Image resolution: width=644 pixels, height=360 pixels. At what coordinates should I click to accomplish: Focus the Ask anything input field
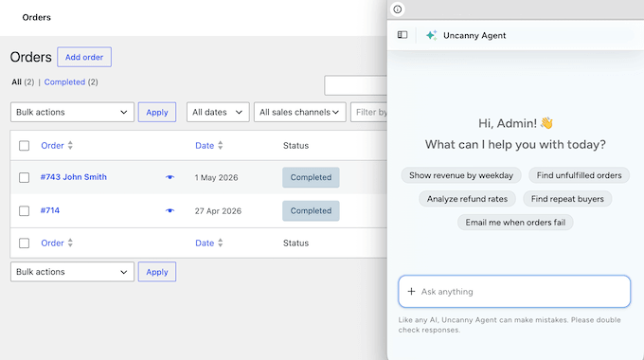(x=514, y=292)
